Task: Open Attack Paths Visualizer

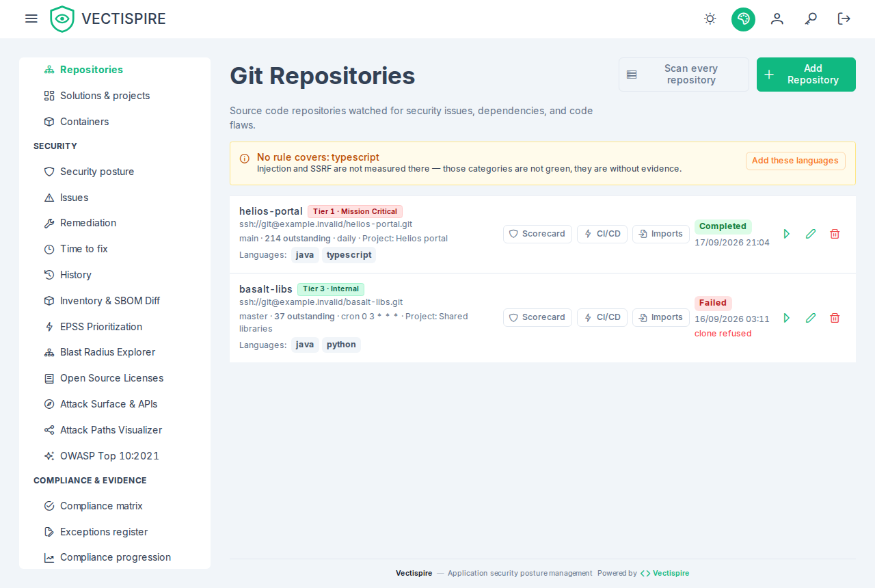Action: pyautogui.click(x=115, y=430)
